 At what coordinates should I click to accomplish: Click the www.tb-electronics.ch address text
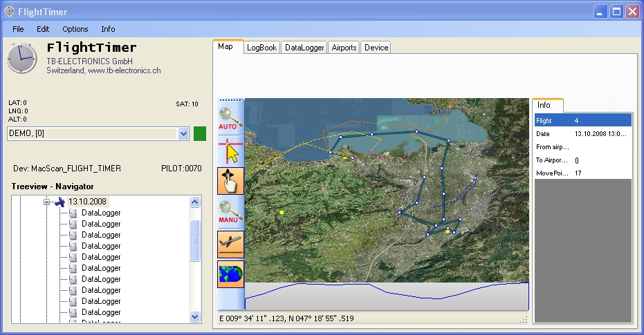(124, 70)
